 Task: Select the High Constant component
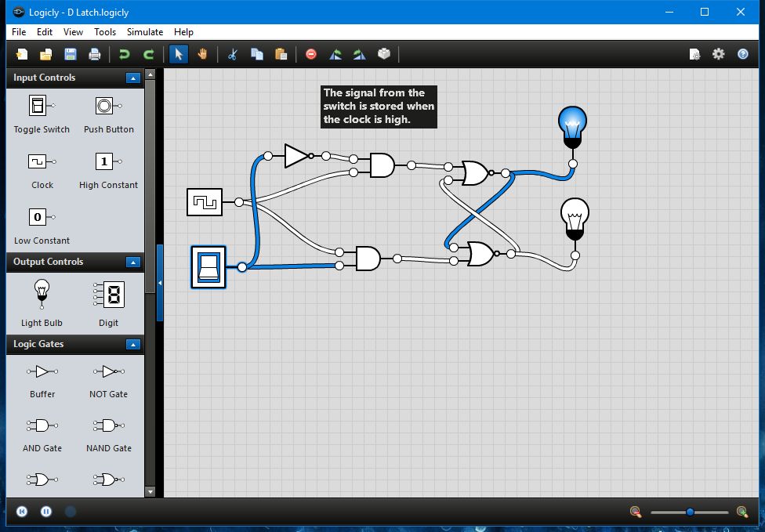point(108,171)
